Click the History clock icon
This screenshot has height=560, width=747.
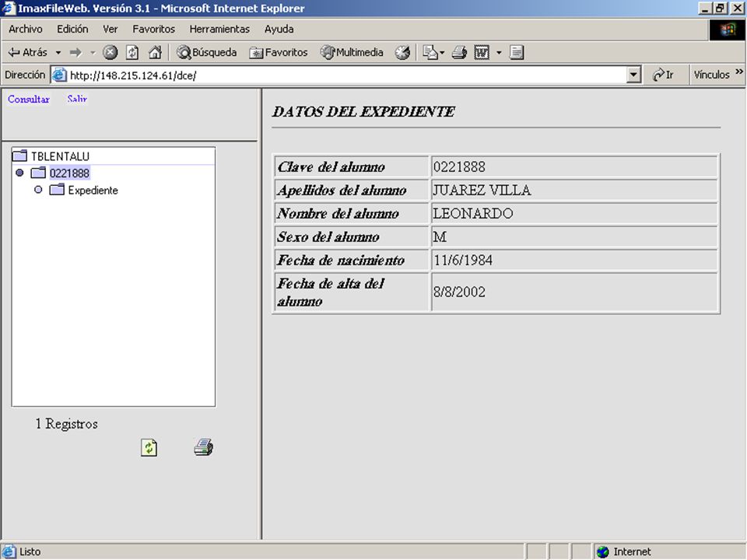402,52
